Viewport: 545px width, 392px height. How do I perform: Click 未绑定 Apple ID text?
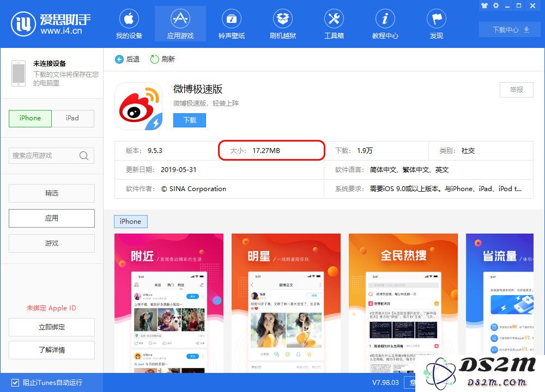51,308
